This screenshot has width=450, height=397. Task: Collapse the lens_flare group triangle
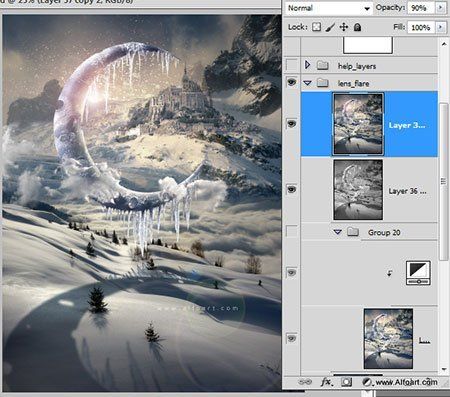point(307,83)
